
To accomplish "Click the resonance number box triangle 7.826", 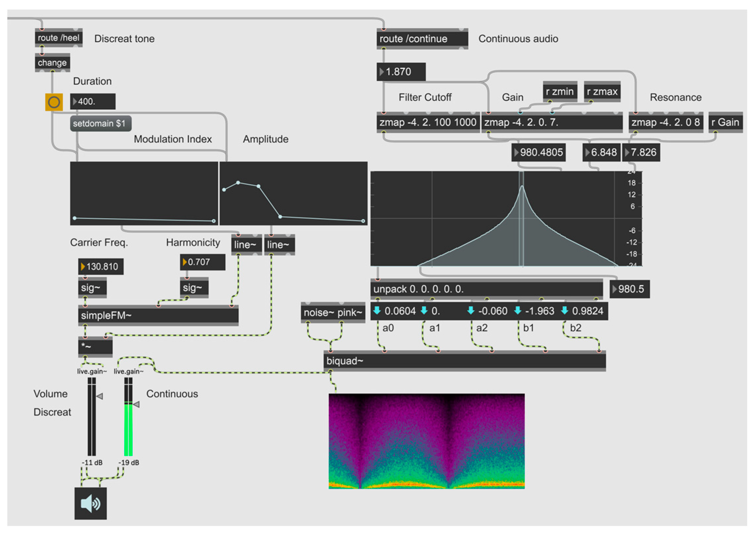I will 627,152.
